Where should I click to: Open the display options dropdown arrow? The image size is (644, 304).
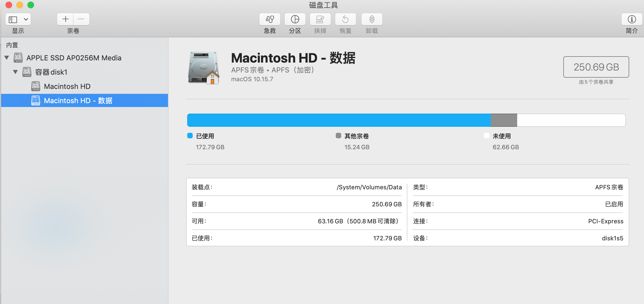click(26, 19)
